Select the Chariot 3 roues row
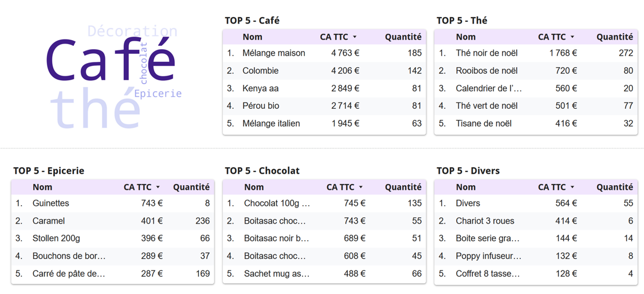 click(485, 221)
